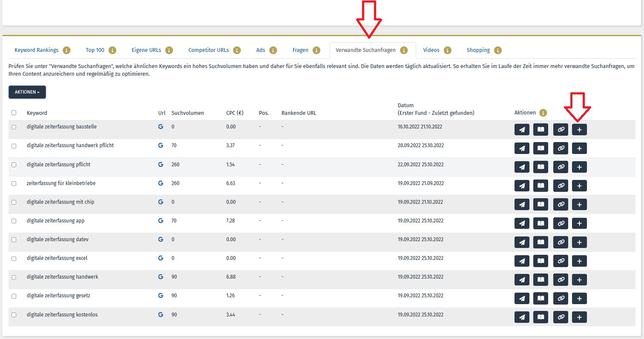Click plus icon for digitale zeiterfassung baustelle
Image resolution: width=644 pixels, height=339 pixels.
point(579,130)
